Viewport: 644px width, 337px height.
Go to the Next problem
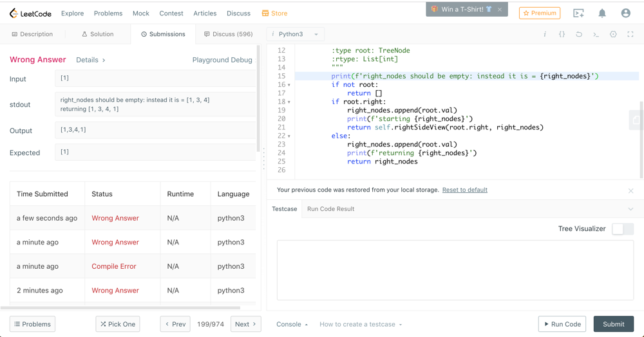(x=245, y=324)
